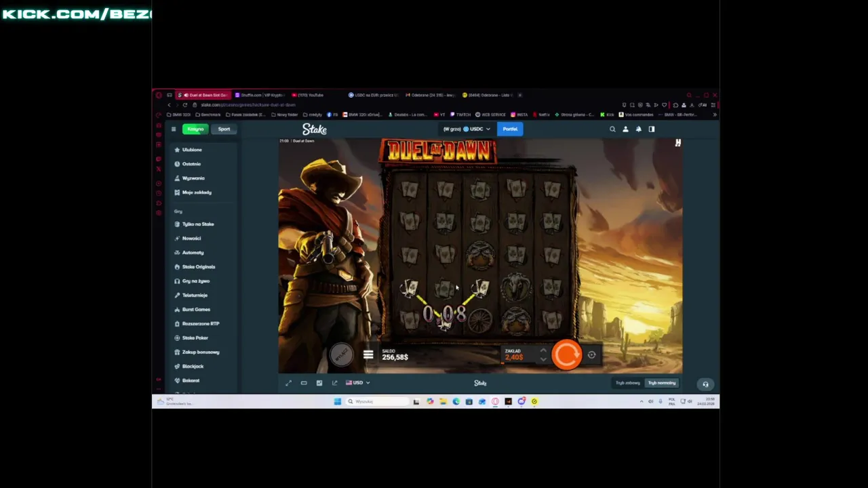Toggle theatre mode icon below game

[304, 383]
